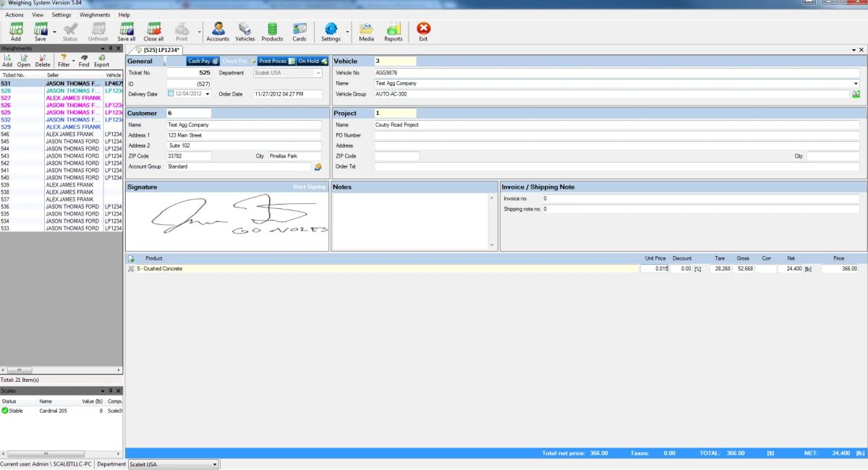
Task: Open the Weighments menu
Action: point(95,14)
